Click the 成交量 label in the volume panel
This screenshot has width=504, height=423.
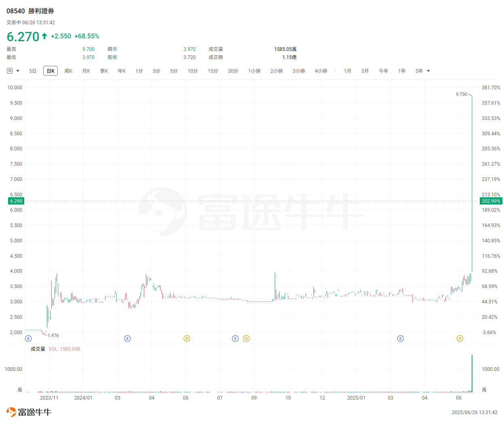38,348
